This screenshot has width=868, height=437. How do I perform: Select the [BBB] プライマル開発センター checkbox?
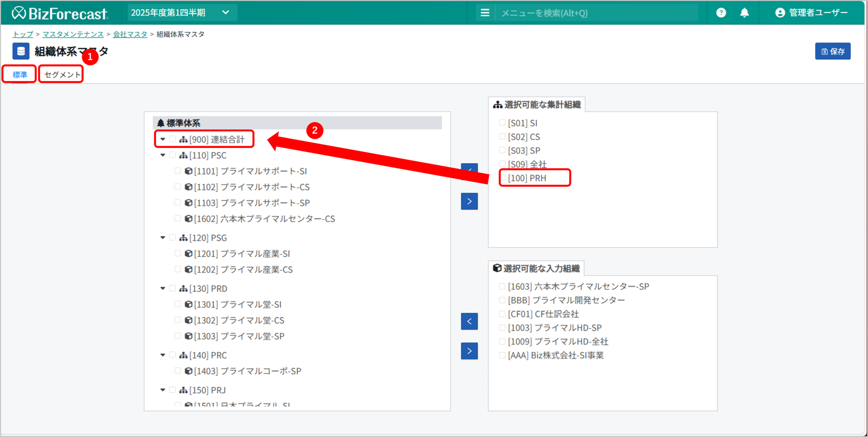click(x=502, y=300)
